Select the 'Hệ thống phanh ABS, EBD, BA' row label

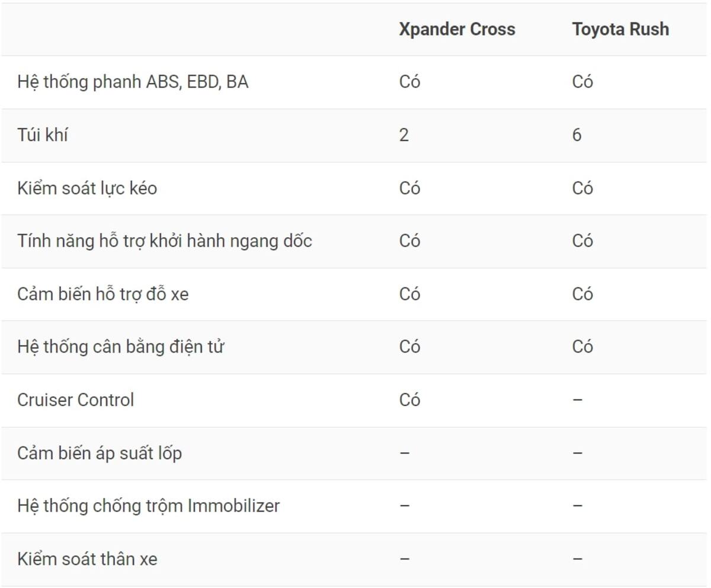click(133, 82)
